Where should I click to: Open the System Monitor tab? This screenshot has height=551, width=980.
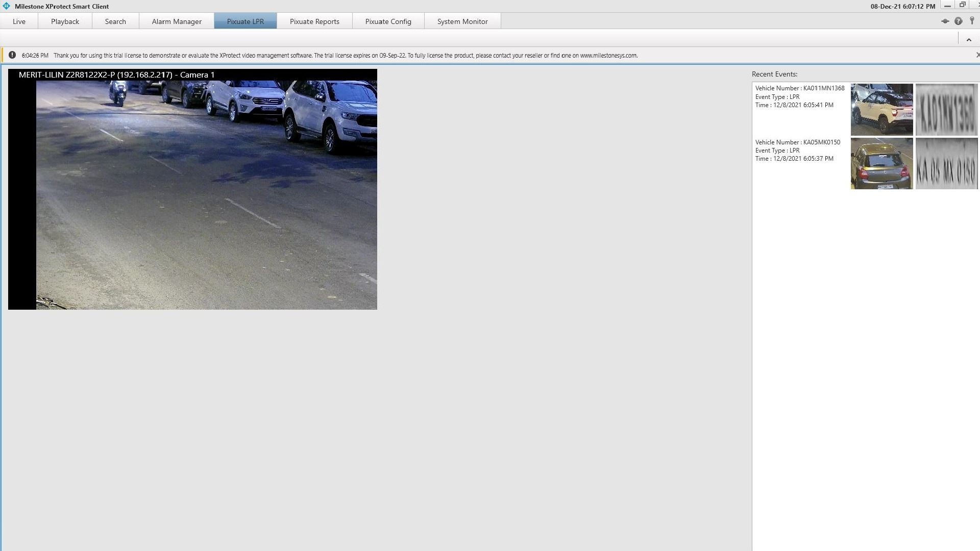tap(462, 21)
